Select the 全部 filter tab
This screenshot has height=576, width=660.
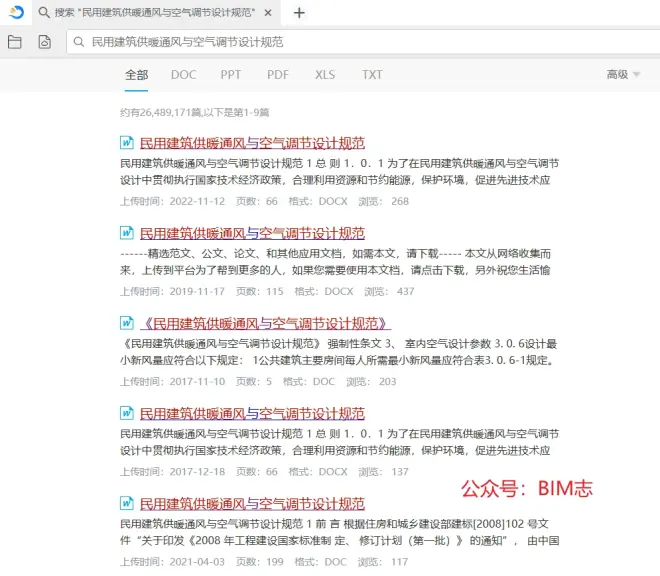click(x=136, y=74)
